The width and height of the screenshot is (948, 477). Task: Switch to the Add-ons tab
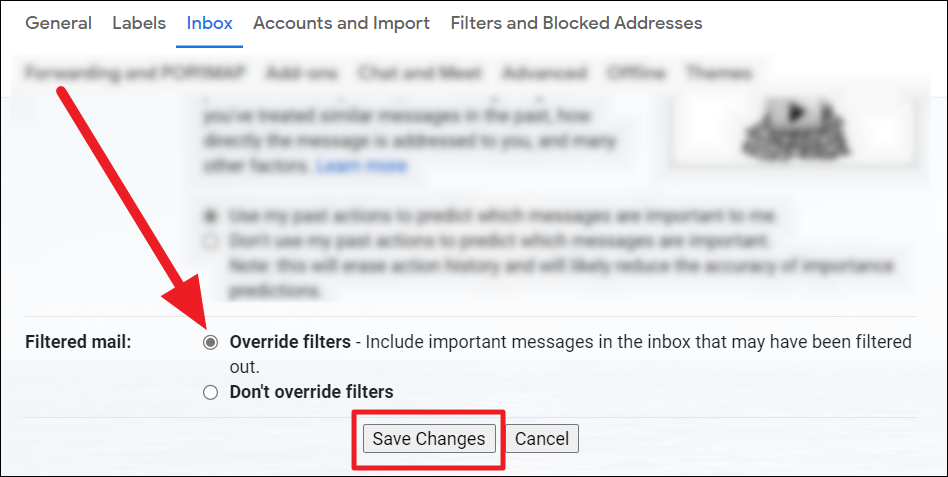[x=302, y=73]
